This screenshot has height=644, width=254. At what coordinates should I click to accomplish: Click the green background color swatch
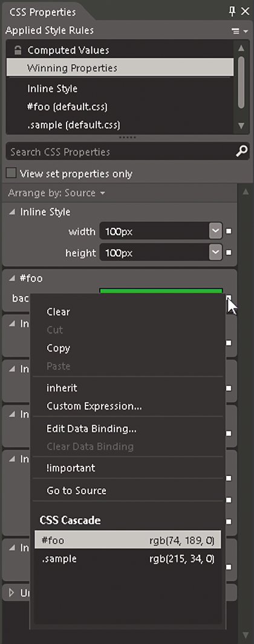[161, 291]
